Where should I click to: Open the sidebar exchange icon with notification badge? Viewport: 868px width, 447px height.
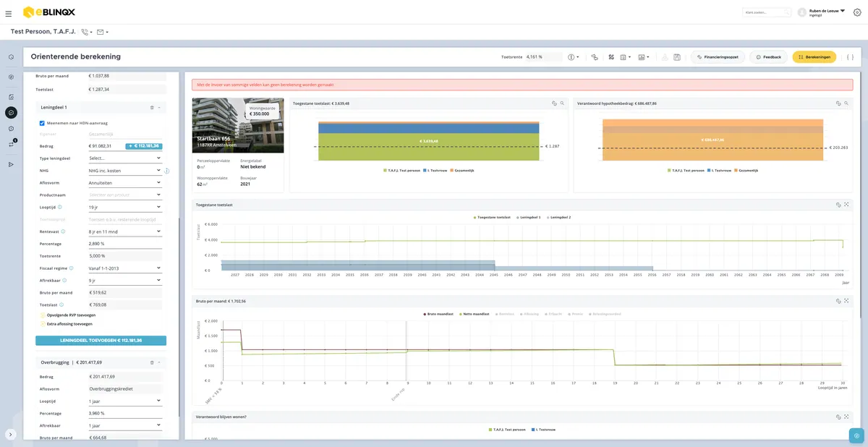[x=11, y=144]
